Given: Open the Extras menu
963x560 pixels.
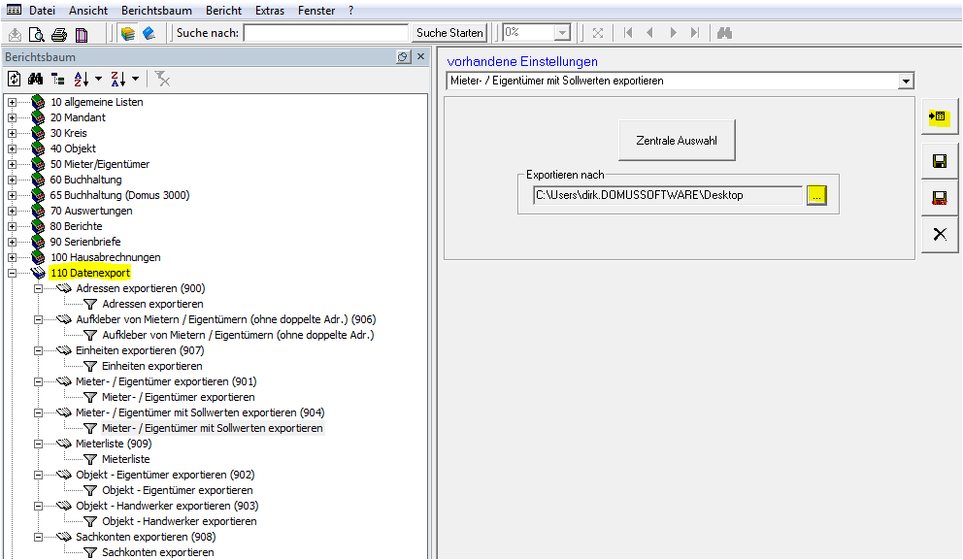Looking at the screenshot, I should pyautogui.click(x=270, y=11).
